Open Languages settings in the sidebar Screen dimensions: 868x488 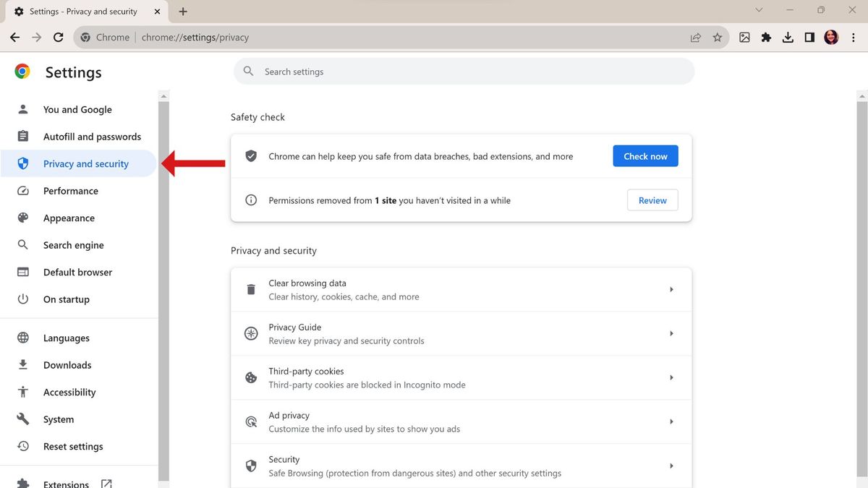click(67, 338)
